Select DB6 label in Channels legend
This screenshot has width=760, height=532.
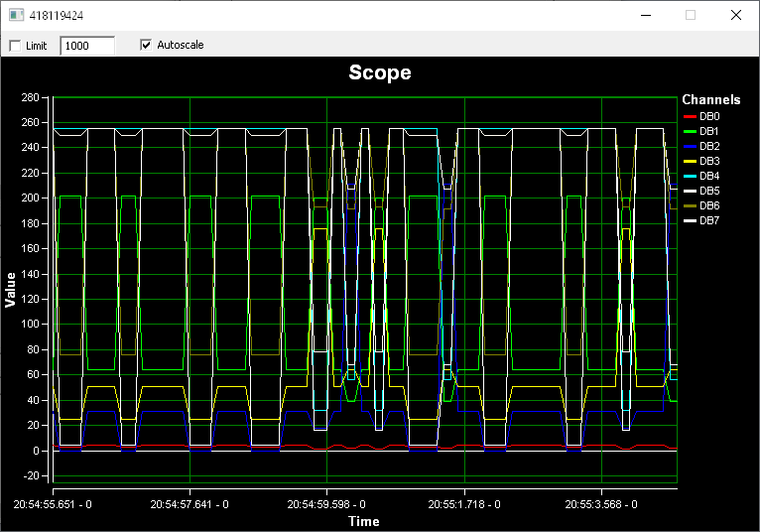tap(709, 206)
